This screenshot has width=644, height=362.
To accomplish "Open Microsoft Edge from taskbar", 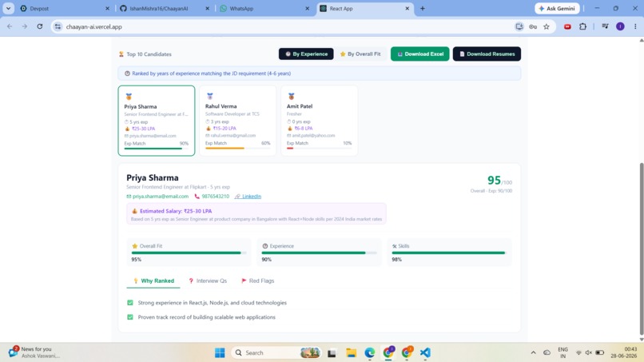I will coord(370,352).
